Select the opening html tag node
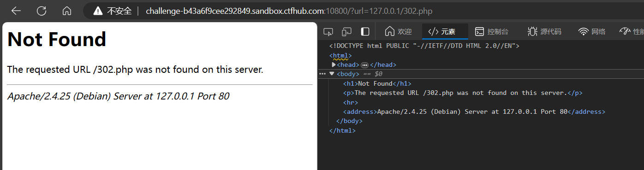The image size is (644, 170). (340, 55)
